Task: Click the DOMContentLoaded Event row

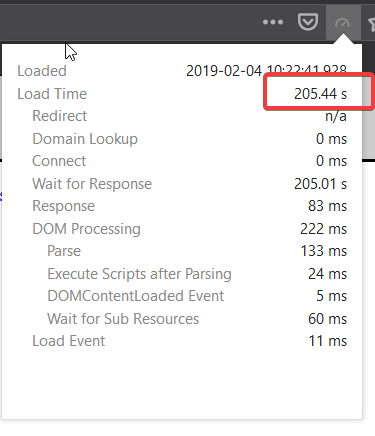Action: coord(197,296)
